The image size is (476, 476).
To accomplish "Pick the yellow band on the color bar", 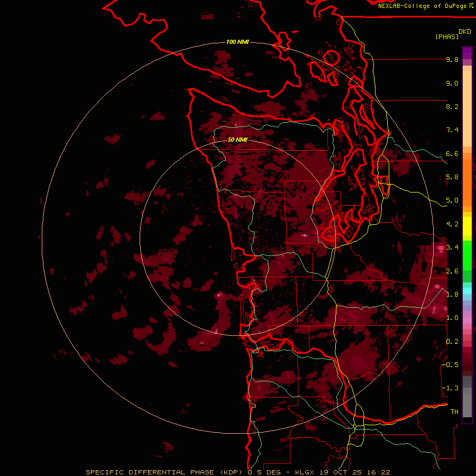I will pos(467,226).
